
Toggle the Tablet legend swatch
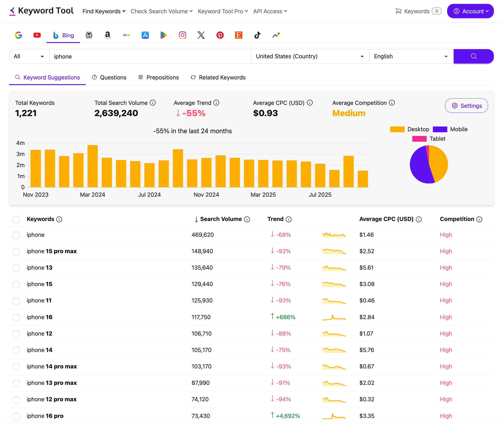[x=419, y=139]
